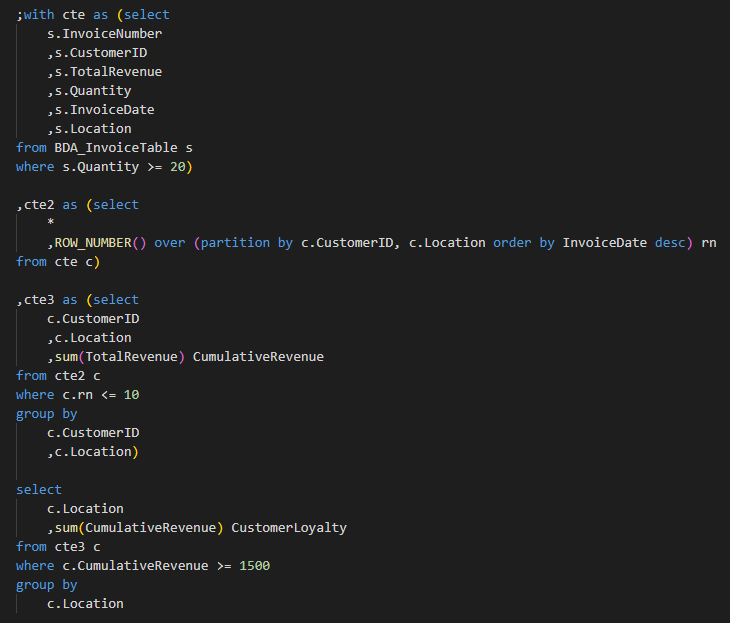
Task: Click the 'desc' keyword
Action: click(670, 243)
